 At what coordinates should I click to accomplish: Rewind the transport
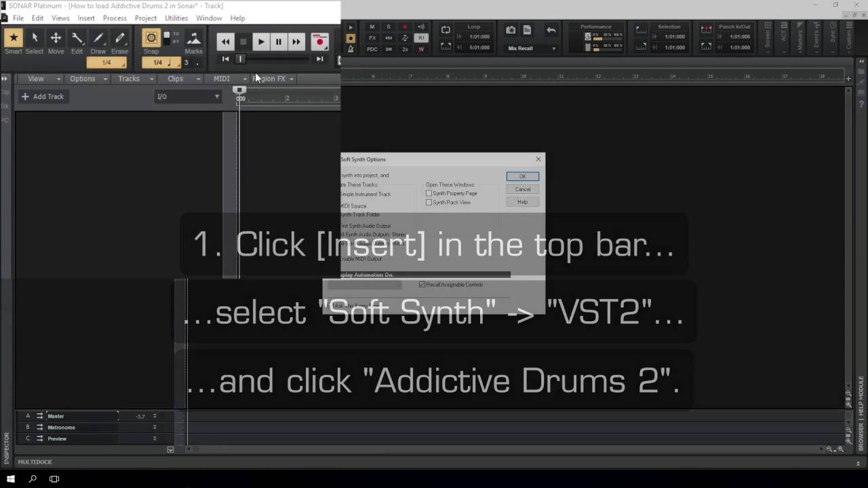(225, 42)
